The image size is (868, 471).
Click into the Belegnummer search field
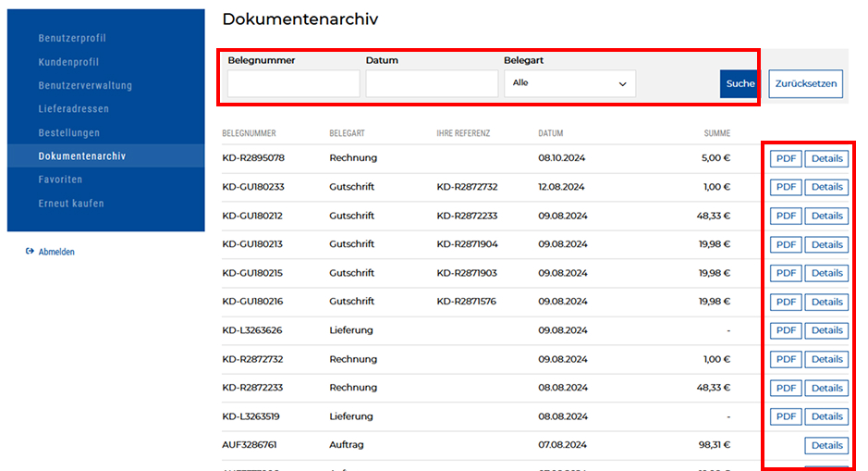(x=293, y=84)
